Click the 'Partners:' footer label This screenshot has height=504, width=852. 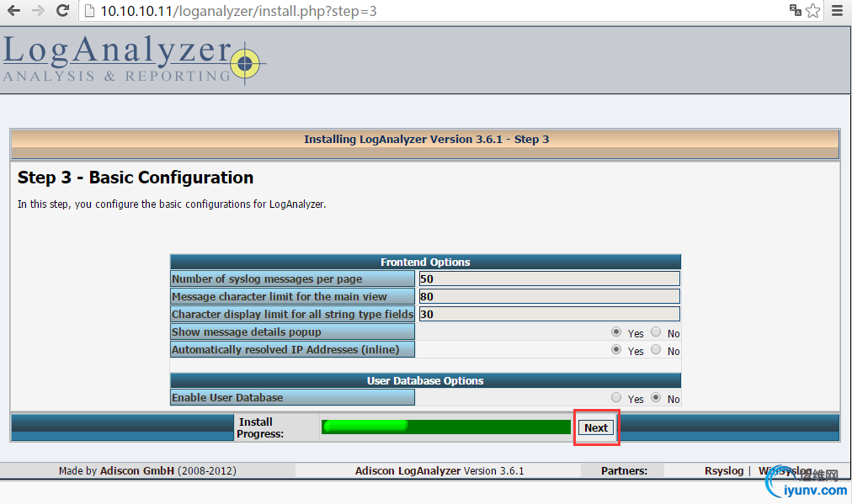(624, 471)
